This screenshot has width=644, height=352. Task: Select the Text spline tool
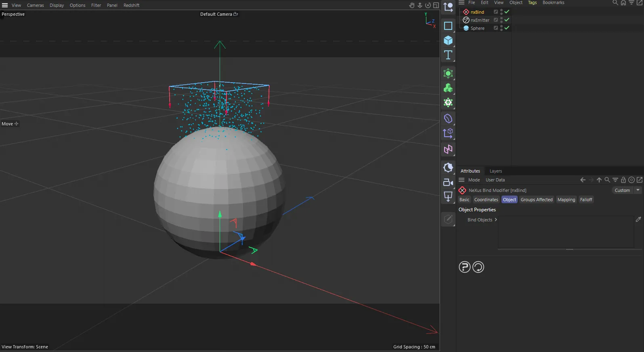448,55
